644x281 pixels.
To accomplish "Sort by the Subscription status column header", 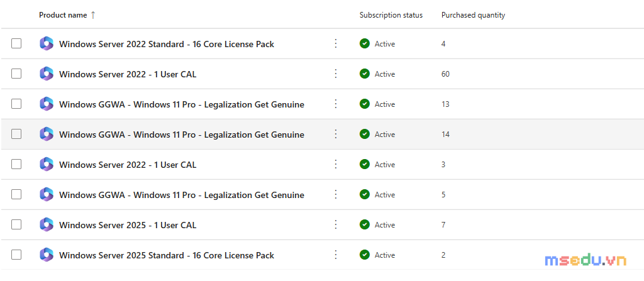I will point(391,15).
